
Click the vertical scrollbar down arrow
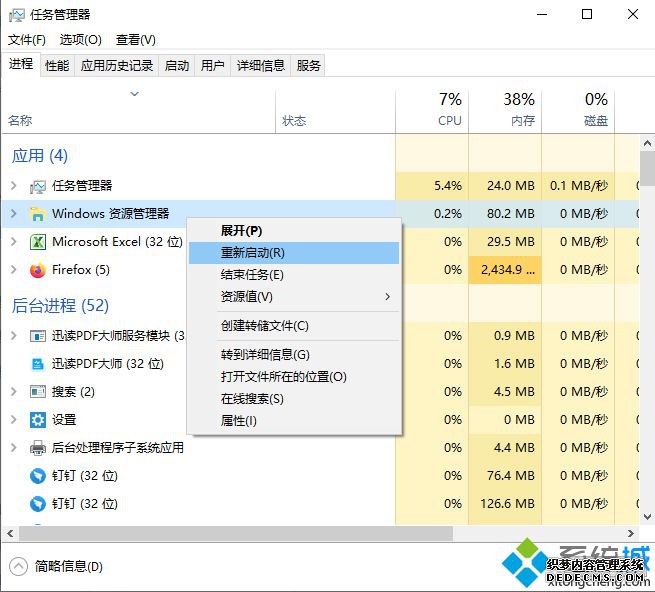[x=647, y=517]
